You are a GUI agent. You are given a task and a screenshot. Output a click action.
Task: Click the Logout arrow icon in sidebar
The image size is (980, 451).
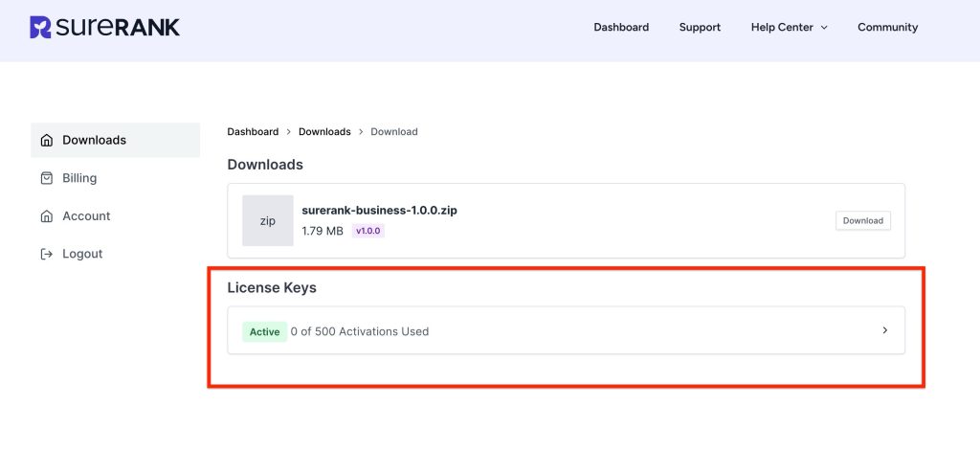(46, 254)
